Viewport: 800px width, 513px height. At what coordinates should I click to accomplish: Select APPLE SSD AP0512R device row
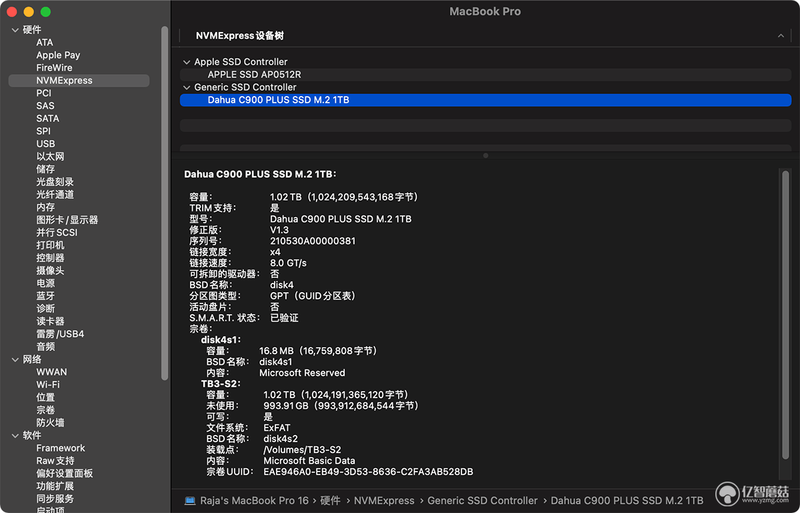(x=485, y=75)
